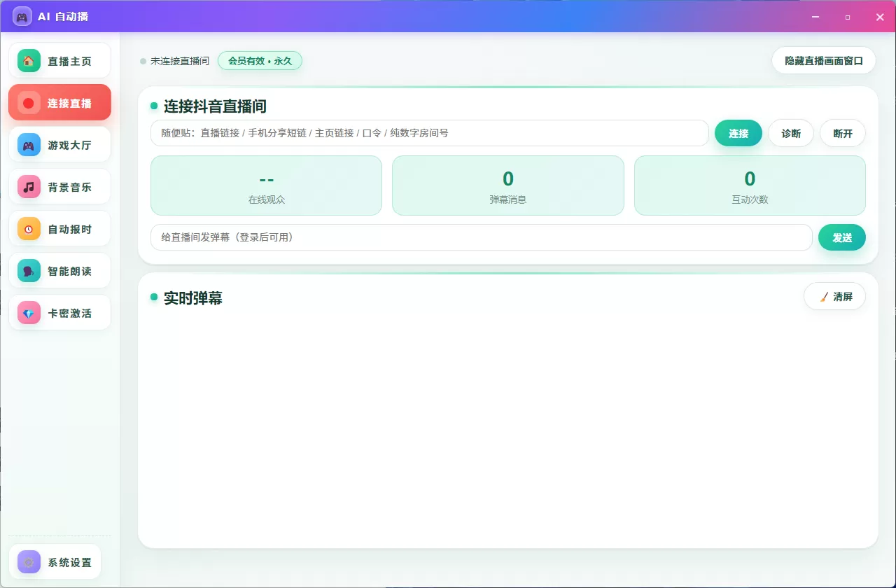Click the app logo in the title bar
The height and width of the screenshot is (588, 896).
coord(22,16)
